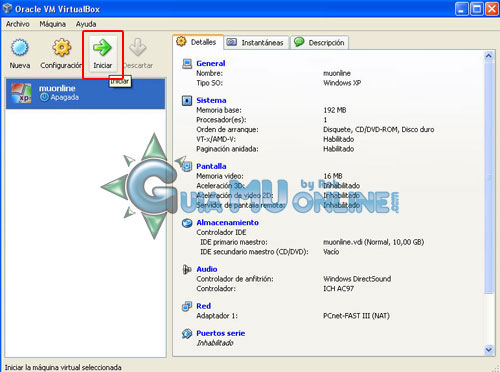This screenshot has height=372, width=500.
Task: Open the Audio settings link
Action: tap(207, 269)
